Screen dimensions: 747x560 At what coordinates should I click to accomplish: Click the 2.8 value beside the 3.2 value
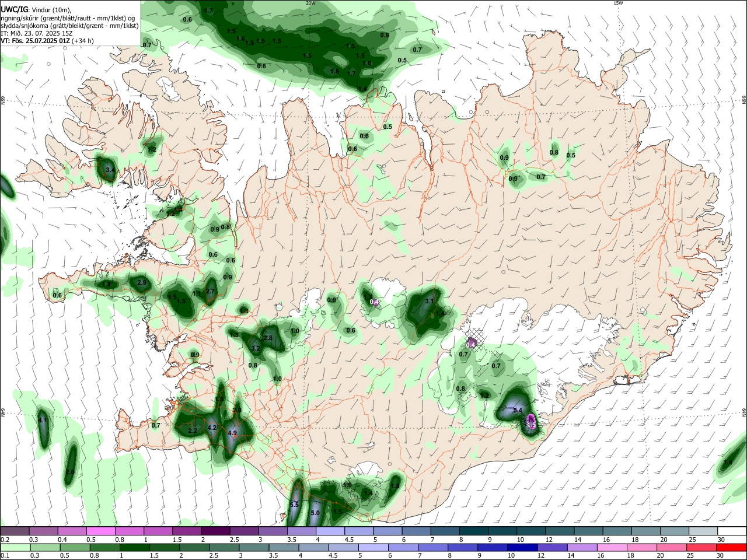click(268, 338)
